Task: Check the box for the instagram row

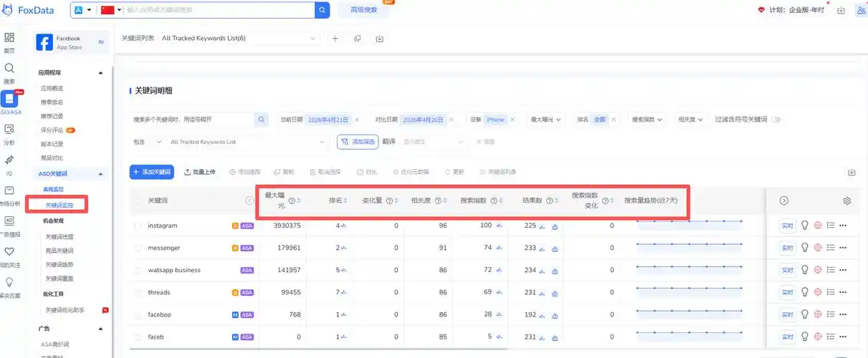Action: click(x=138, y=226)
